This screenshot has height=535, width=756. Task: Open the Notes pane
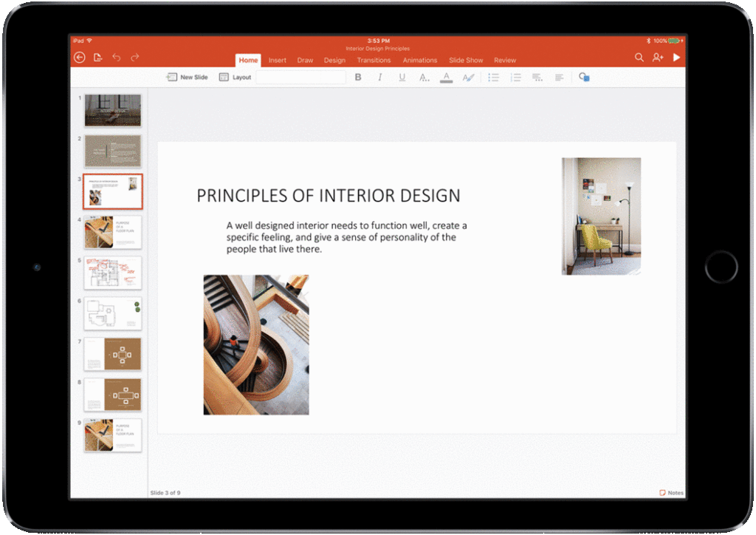(x=671, y=493)
